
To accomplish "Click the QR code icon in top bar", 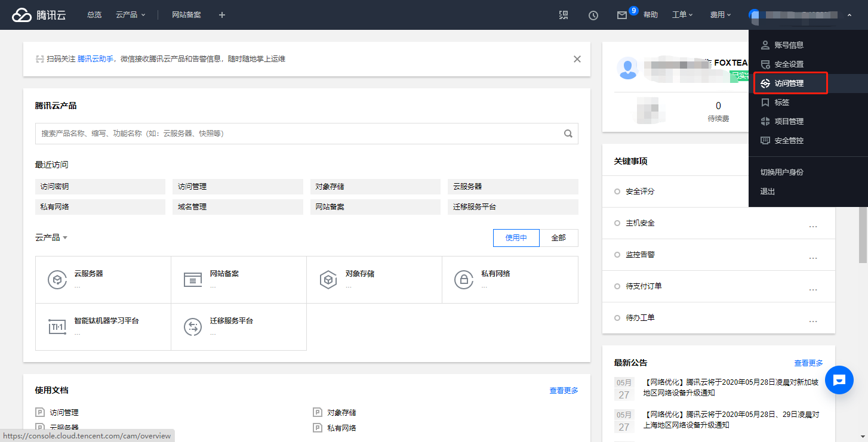I will point(564,15).
